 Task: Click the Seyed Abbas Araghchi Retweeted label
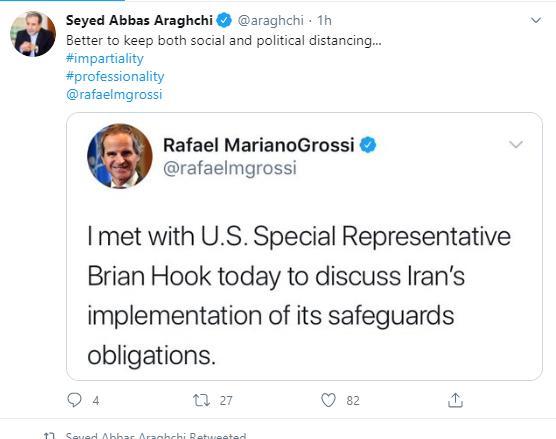pyautogui.click(x=156, y=435)
